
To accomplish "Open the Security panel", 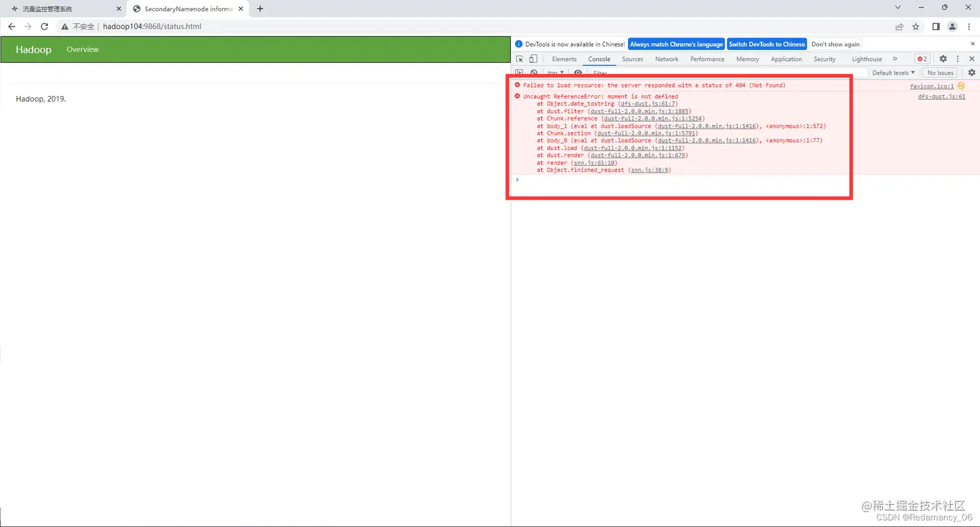I will (x=824, y=59).
